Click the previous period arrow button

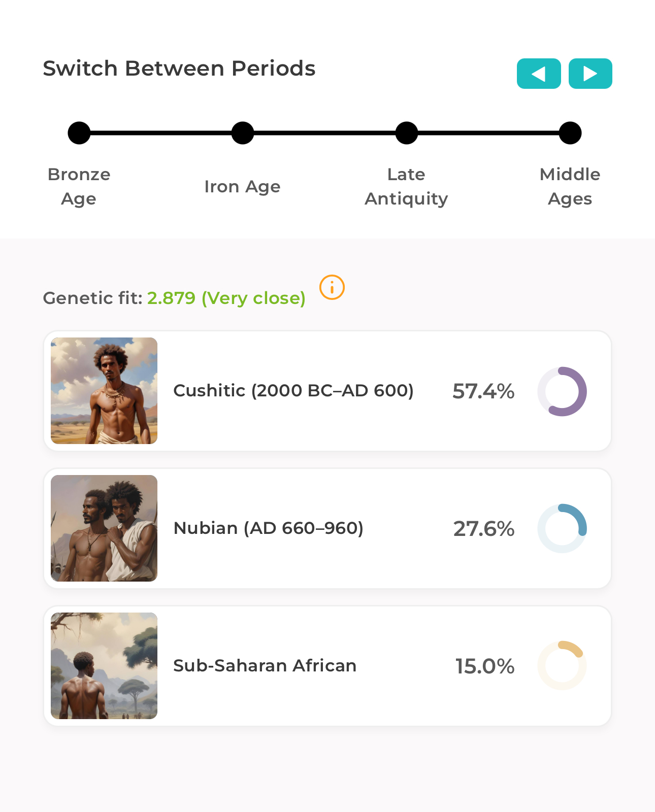539,74
